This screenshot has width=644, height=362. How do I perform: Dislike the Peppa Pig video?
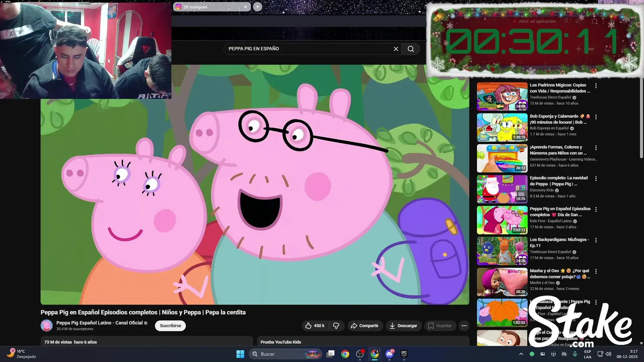(336, 326)
